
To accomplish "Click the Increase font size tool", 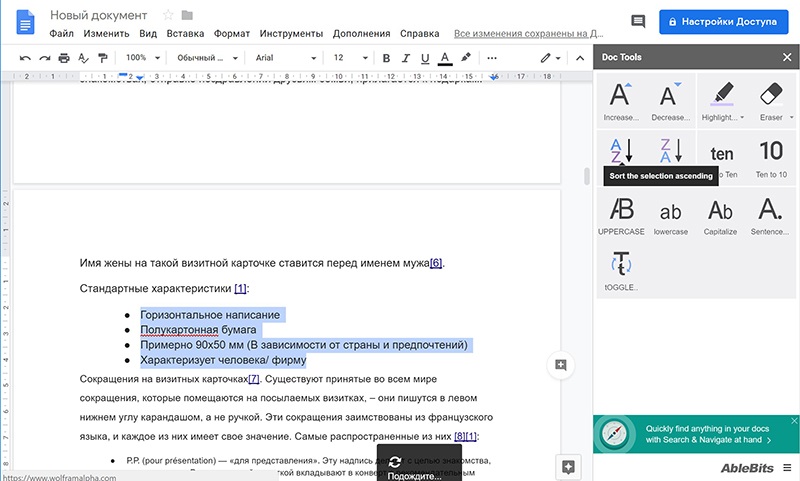I will coord(620,102).
